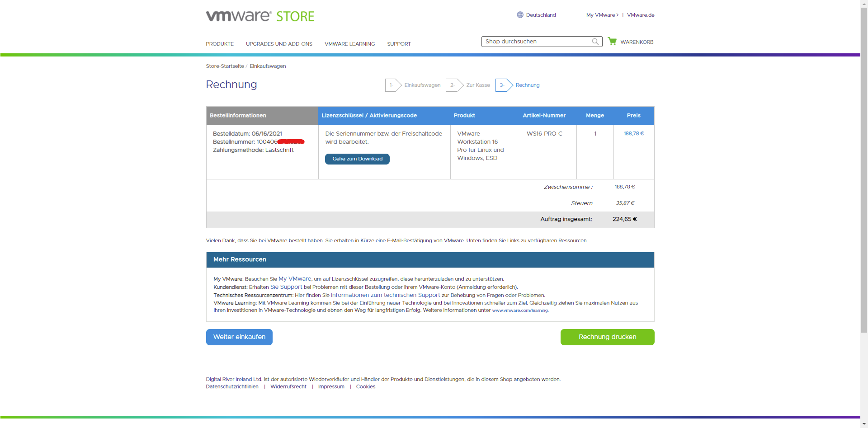This screenshot has height=428, width=868.
Task: Click the Store-Startseite breadcrumb
Action: (225, 66)
